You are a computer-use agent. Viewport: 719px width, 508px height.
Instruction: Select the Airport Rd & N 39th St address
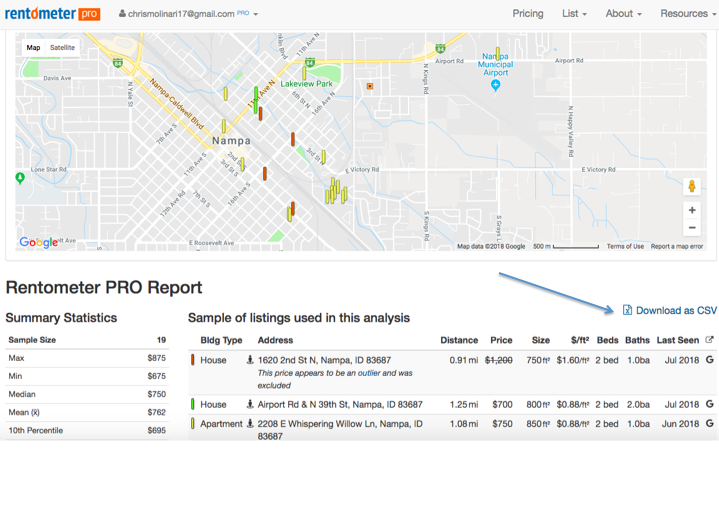pyautogui.click(x=340, y=404)
